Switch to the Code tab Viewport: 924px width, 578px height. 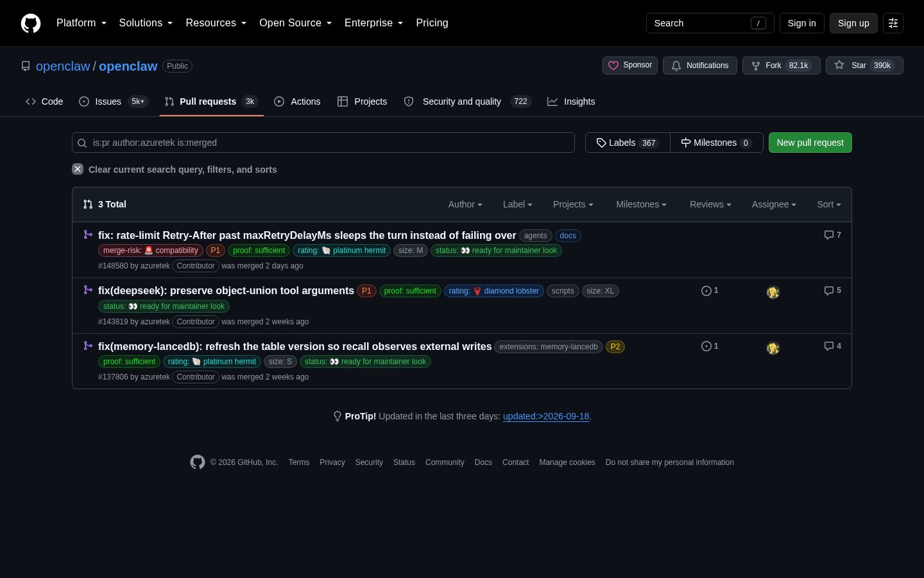44,101
